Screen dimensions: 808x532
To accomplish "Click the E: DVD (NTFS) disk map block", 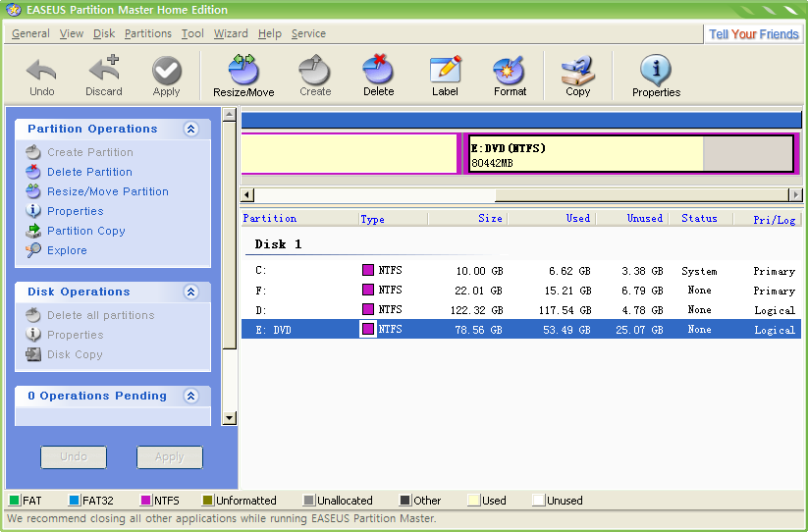I will point(630,153).
